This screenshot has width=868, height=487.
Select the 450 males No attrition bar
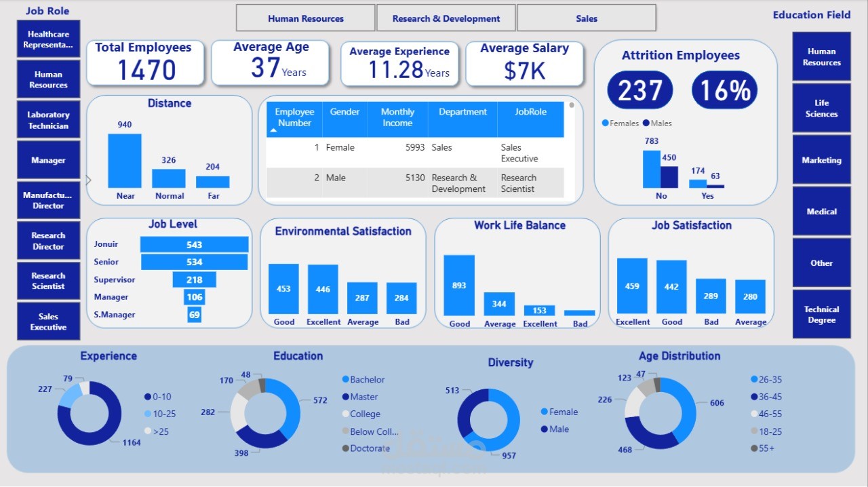pos(669,177)
